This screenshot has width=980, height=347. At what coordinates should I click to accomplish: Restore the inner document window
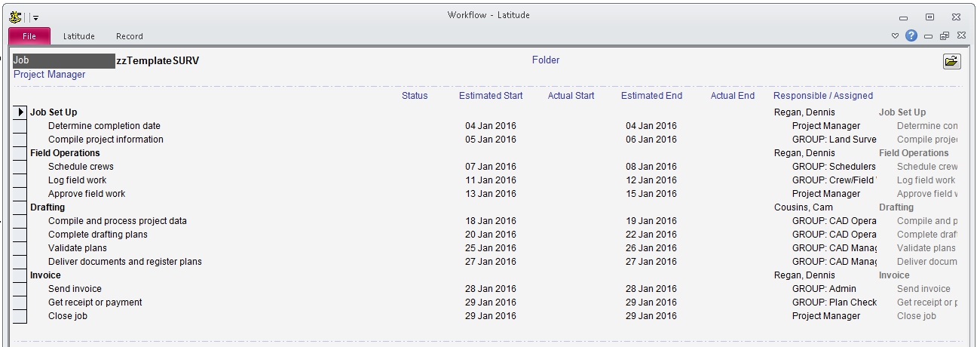945,36
